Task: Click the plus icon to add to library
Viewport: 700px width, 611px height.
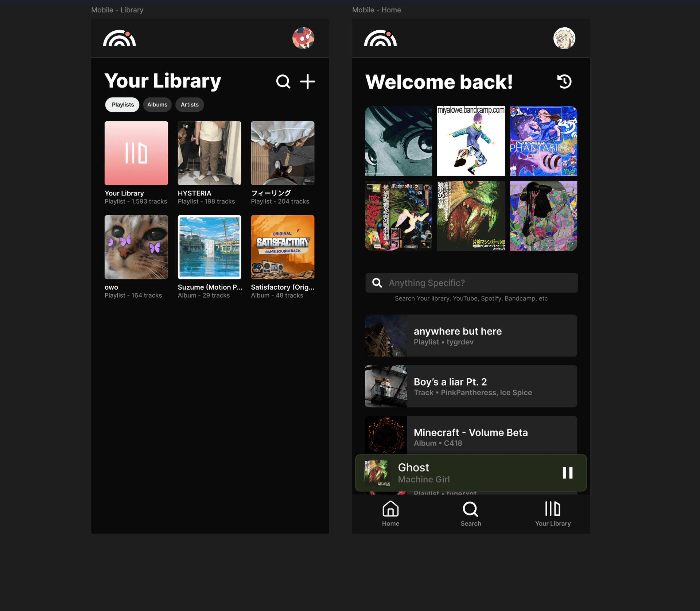Action: [307, 81]
